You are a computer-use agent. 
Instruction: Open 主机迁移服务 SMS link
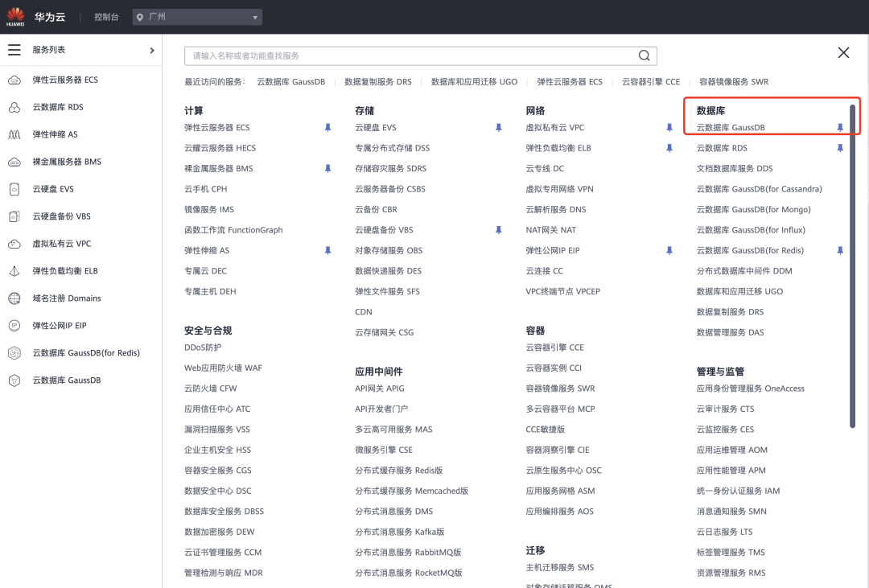560,568
